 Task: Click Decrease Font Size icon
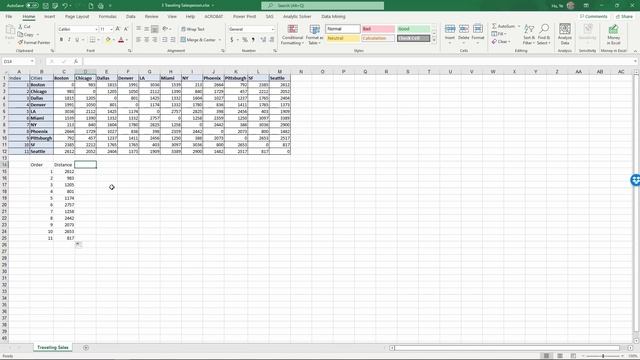pos(126,29)
